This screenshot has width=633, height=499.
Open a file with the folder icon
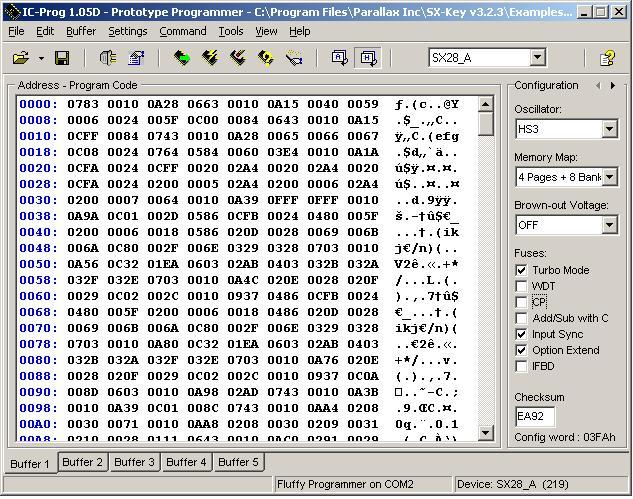pos(21,58)
